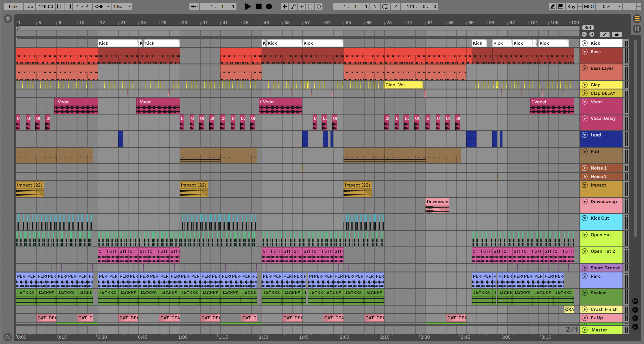644x344 pixels.
Task: Click the Set locator button
Action: [x=588, y=28]
